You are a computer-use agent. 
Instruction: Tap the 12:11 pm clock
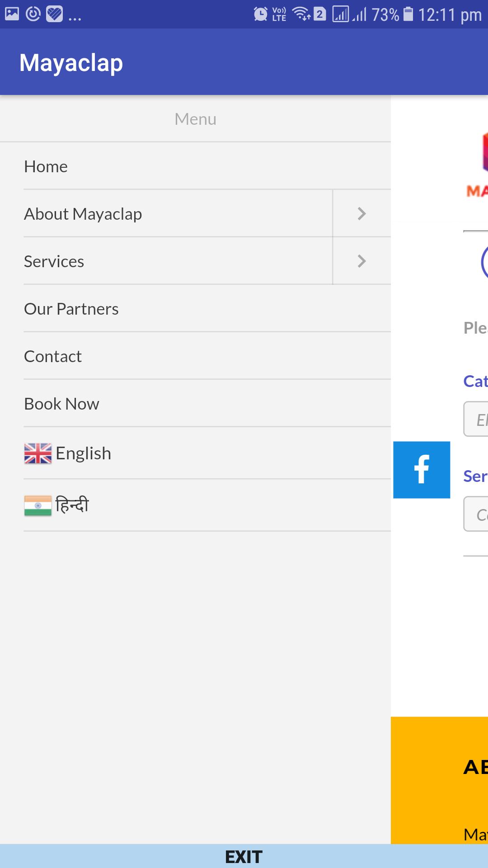(450, 14)
